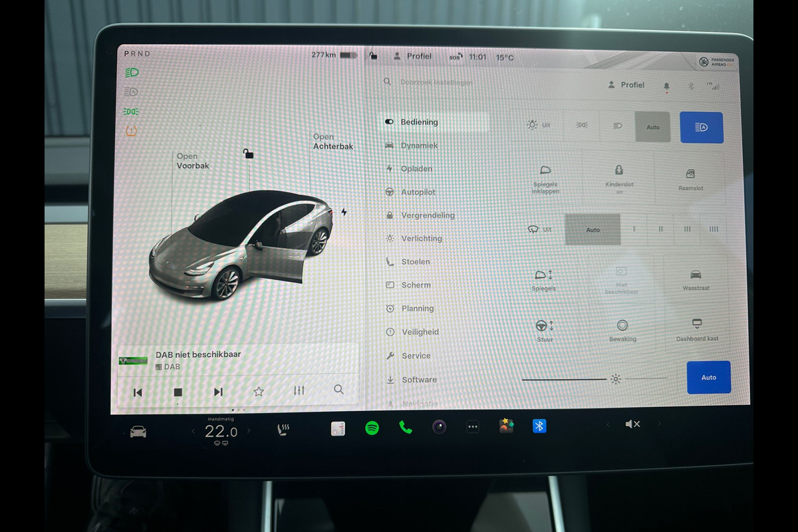Increase temperature with right arrow
The height and width of the screenshot is (532, 798).
tap(249, 431)
